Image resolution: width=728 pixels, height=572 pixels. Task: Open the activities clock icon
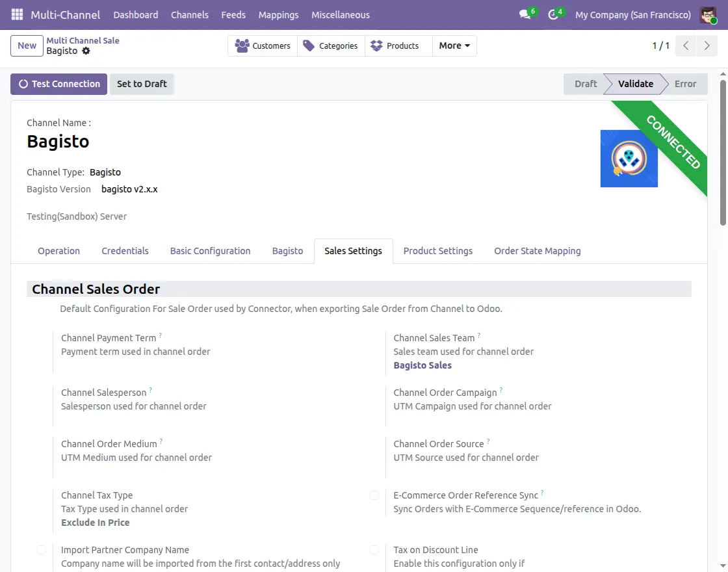(x=552, y=15)
